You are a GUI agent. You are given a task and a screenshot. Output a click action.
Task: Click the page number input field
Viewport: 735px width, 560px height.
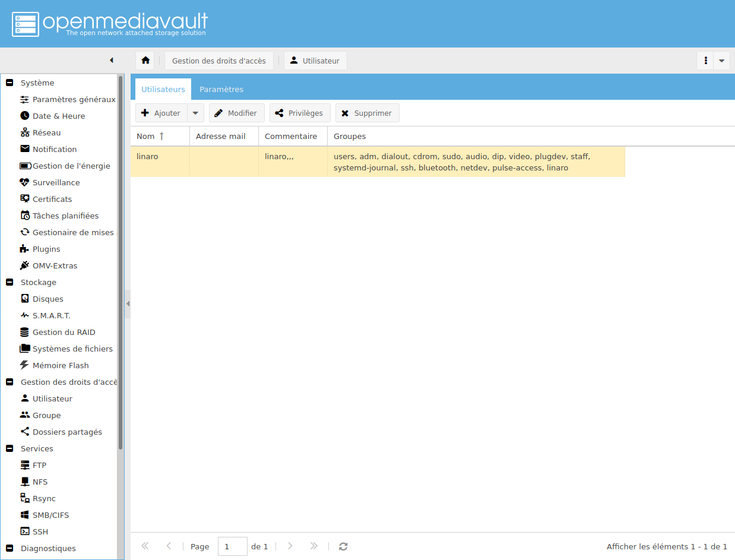232,546
